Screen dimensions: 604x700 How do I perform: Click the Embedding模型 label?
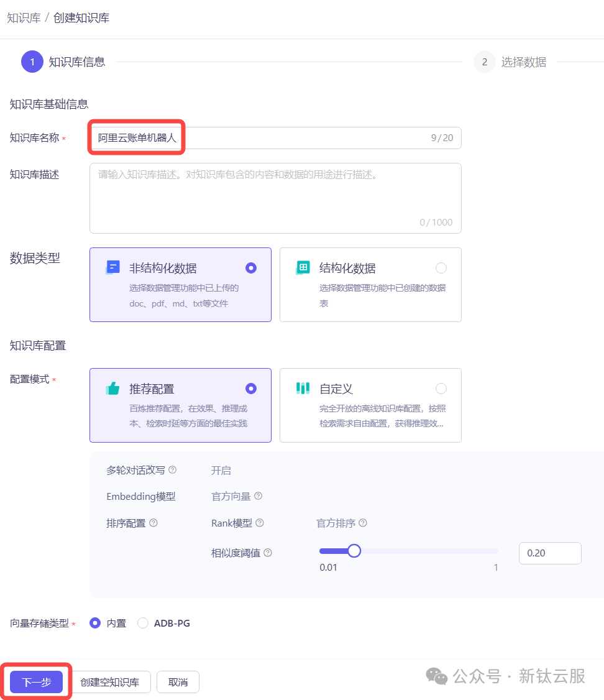click(x=141, y=497)
